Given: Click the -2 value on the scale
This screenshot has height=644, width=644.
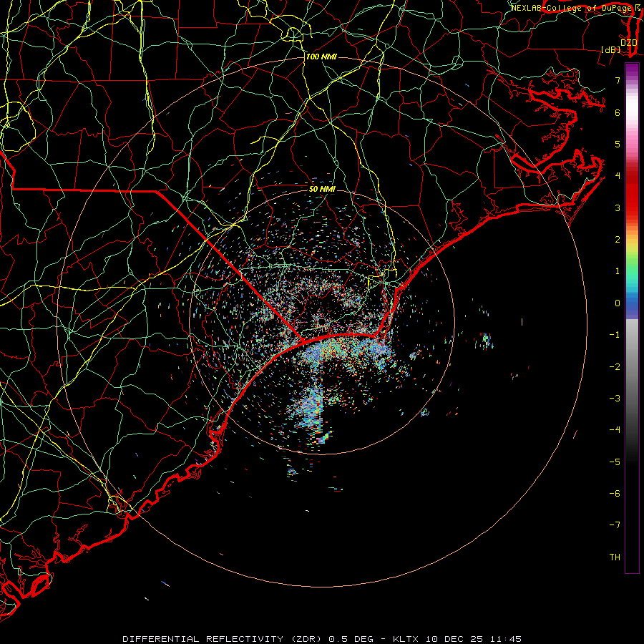Looking at the screenshot, I should pos(615,367).
